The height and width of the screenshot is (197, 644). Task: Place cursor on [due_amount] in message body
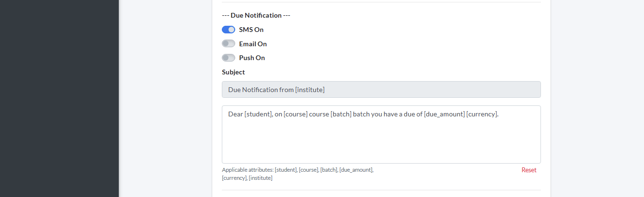pyautogui.click(x=444, y=114)
